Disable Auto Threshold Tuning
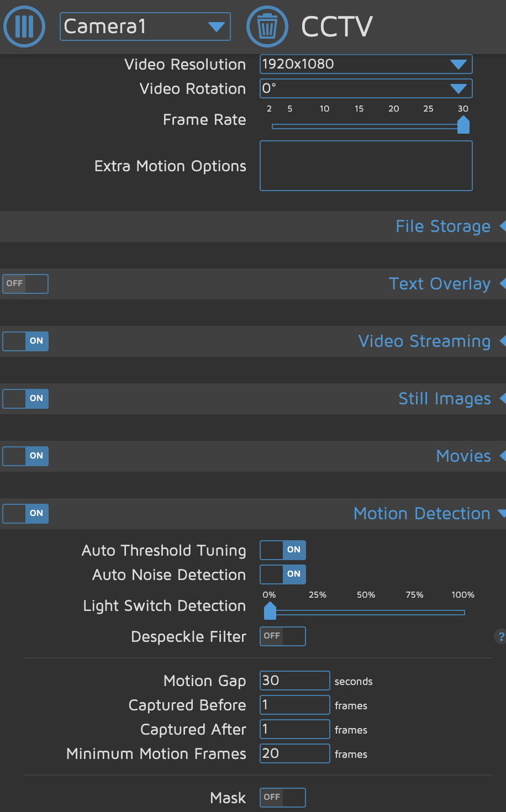 283,550
